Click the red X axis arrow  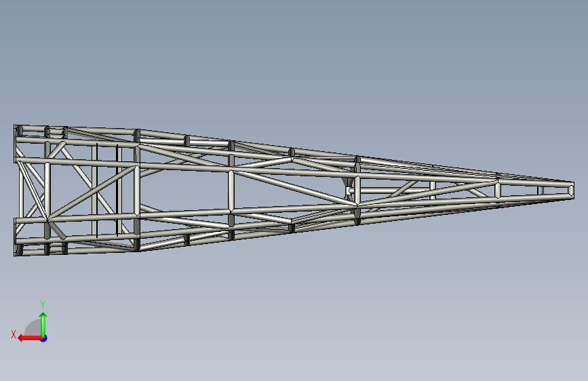tap(30, 338)
